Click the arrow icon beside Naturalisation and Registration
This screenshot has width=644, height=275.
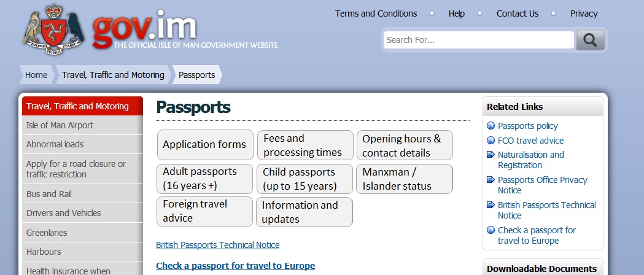[x=491, y=155]
